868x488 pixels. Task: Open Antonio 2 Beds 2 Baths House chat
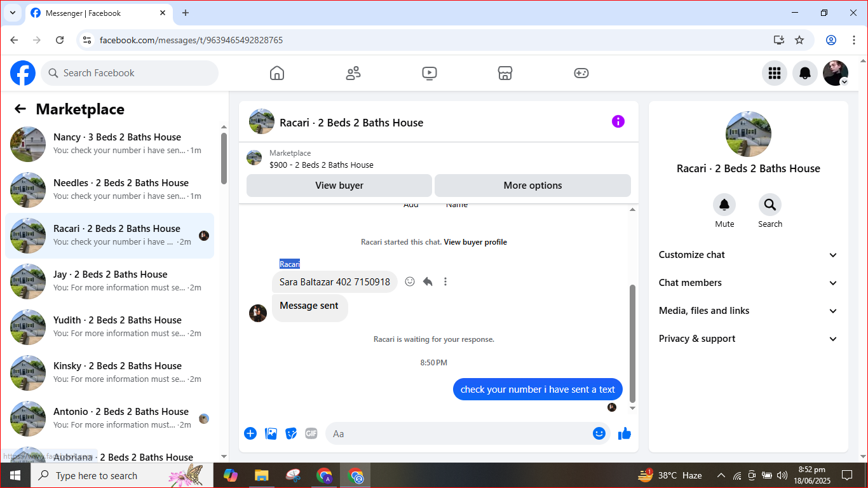click(x=110, y=419)
